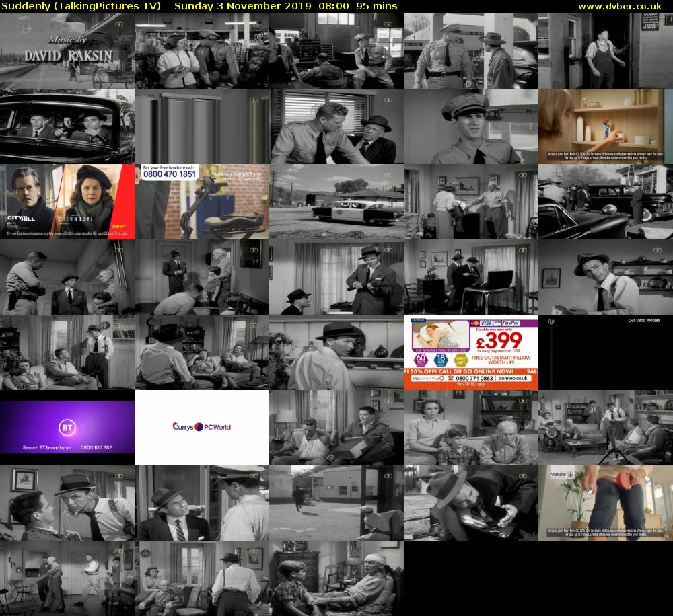This screenshot has height=616, width=673.
Task: Select the black 'Call 0800 100 282' thumbnail
Action: pyautogui.click(x=606, y=352)
